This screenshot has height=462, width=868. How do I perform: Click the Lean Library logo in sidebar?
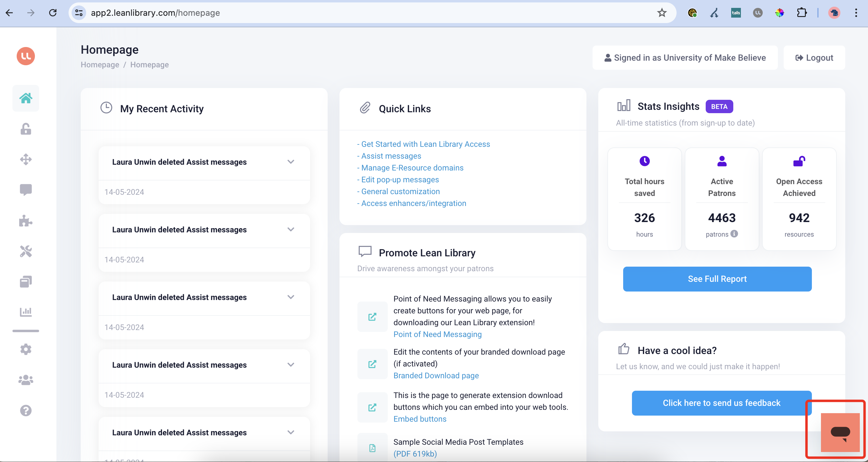25,56
